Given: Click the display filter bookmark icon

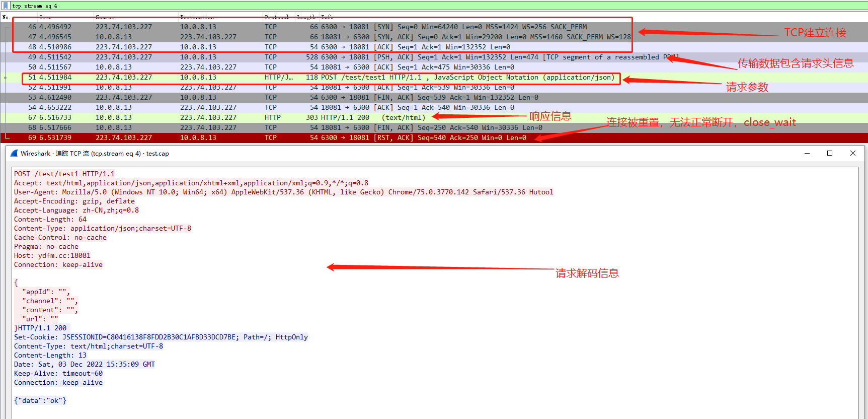Looking at the screenshot, I should point(5,6).
